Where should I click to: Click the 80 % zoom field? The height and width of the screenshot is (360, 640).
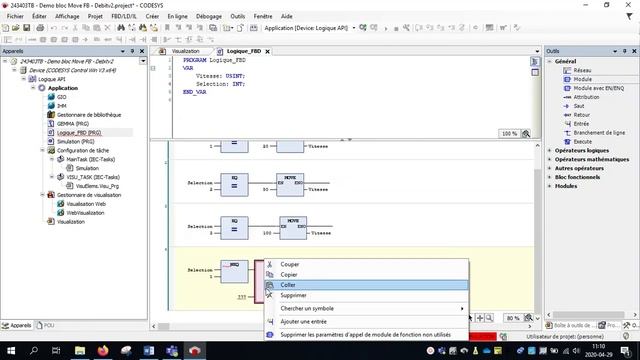pyautogui.click(x=513, y=318)
